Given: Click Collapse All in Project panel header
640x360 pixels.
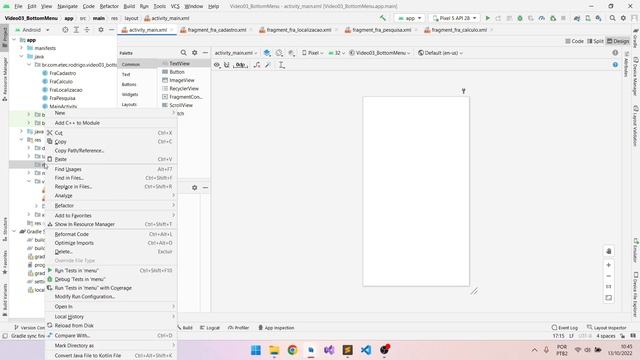Looking at the screenshot, I should click(x=87, y=30).
